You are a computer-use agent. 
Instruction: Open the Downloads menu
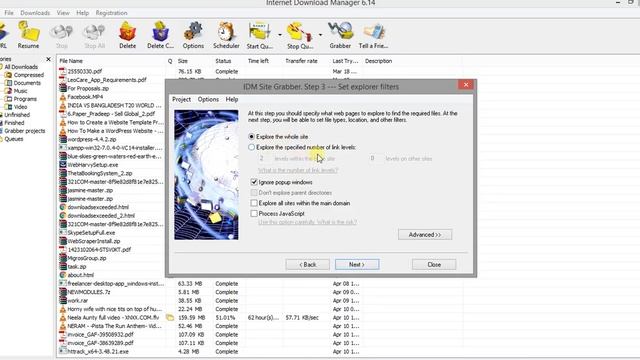click(35, 13)
